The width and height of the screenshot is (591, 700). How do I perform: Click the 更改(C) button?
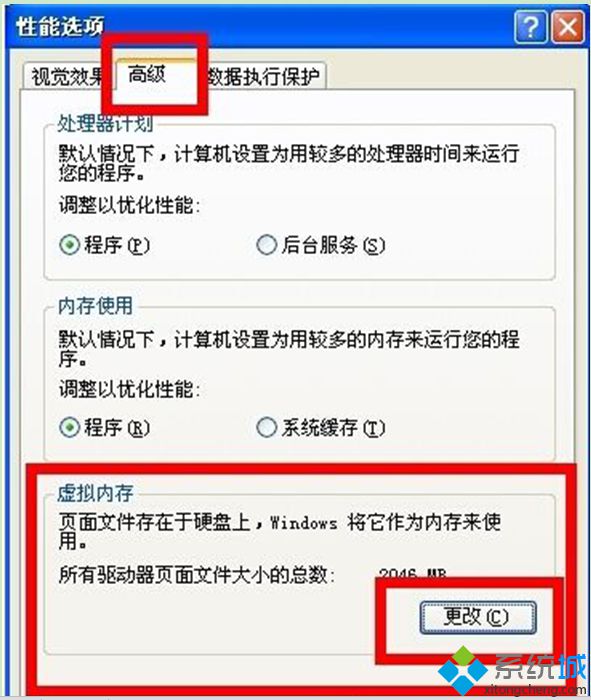coord(478,617)
